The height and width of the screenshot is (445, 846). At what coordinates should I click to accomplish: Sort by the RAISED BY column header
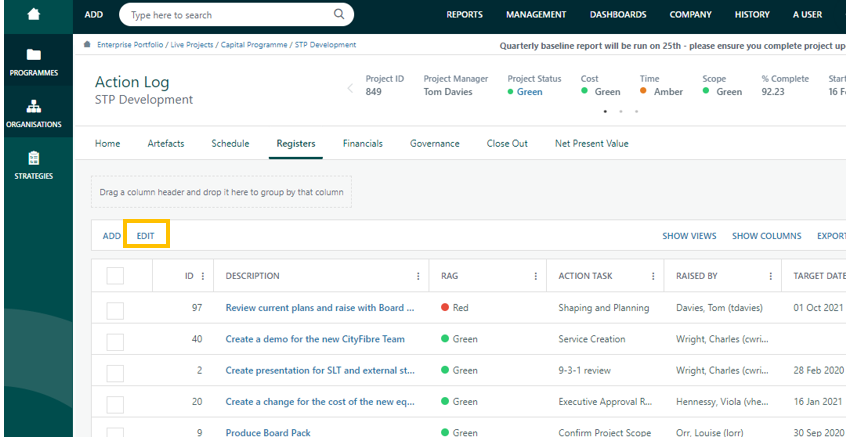[x=697, y=276]
